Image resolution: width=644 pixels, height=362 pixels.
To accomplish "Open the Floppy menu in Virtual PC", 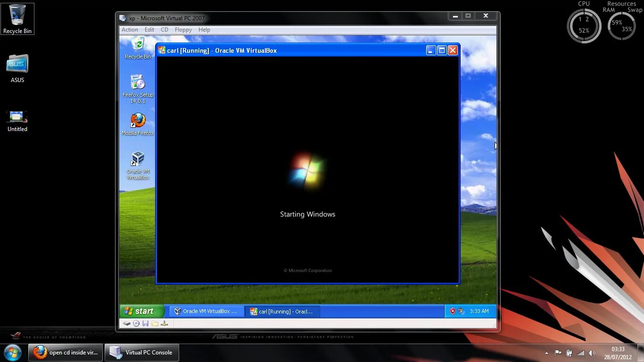I will 183,30.
